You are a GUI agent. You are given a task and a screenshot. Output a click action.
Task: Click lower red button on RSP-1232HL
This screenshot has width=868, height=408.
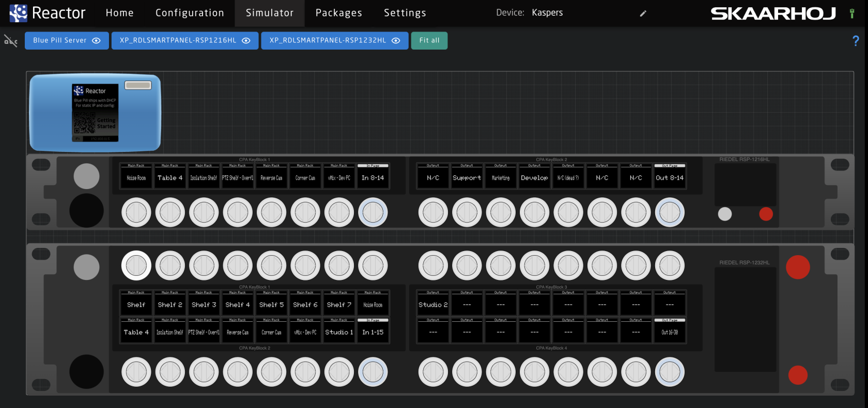pyautogui.click(x=798, y=375)
